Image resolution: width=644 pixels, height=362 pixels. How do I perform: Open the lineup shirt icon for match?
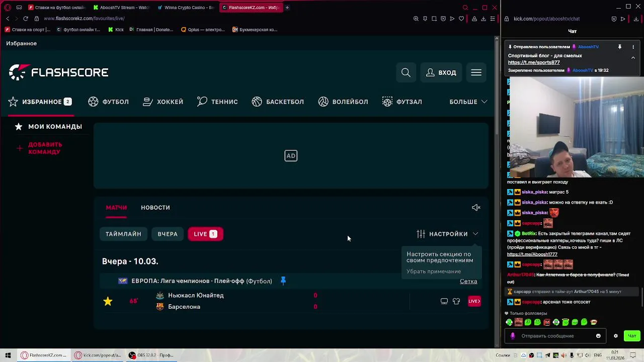pyautogui.click(x=456, y=301)
